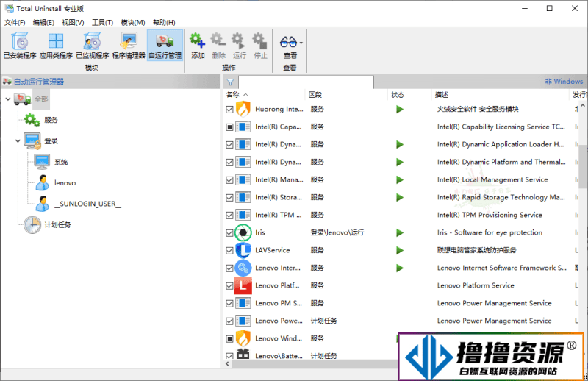Image resolution: width=588 pixels, height=381 pixels.
Task: Collapse the 全部 tree root
Action: click(x=8, y=99)
